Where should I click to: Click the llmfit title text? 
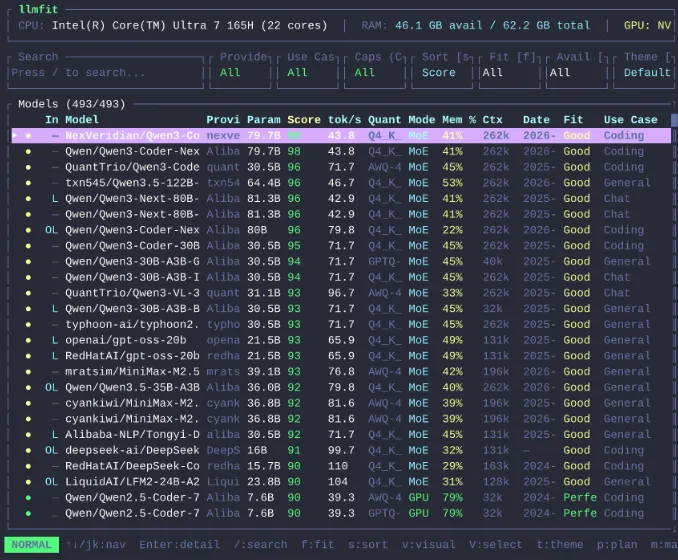(x=38, y=10)
